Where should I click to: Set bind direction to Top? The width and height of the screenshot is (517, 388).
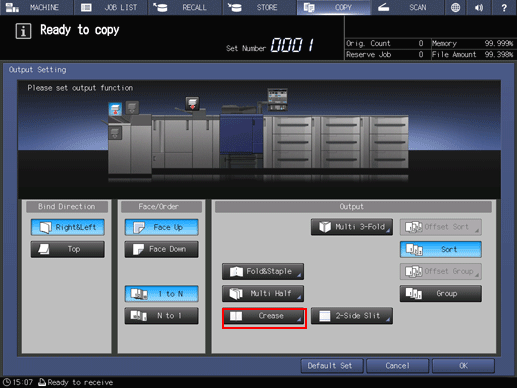68,249
